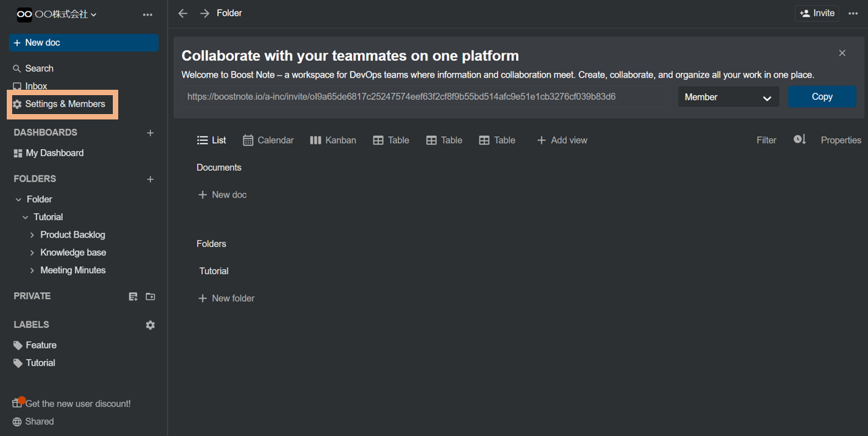Collapse the Tutorial folder chevron in sidebar
This screenshot has height=436, width=868.
click(x=26, y=217)
